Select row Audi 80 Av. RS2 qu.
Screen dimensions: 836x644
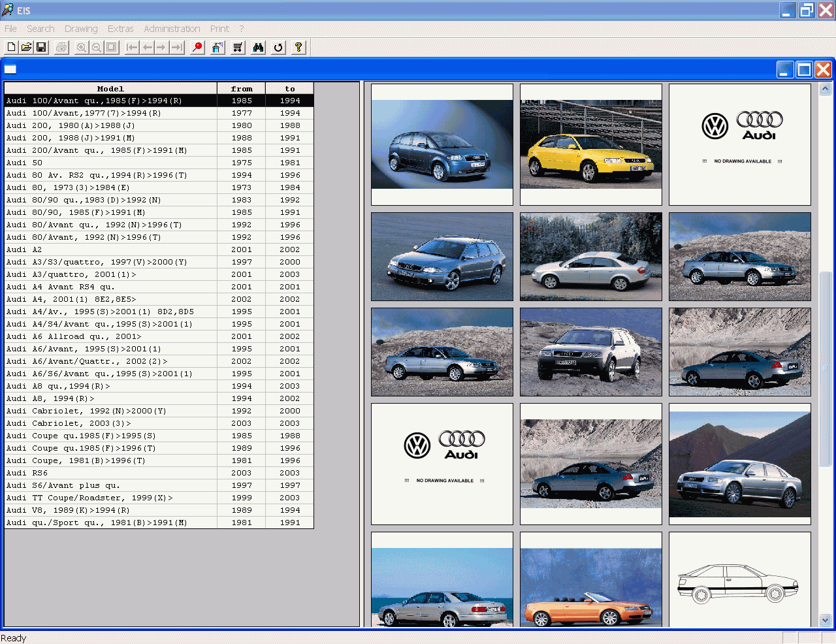click(159, 175)
